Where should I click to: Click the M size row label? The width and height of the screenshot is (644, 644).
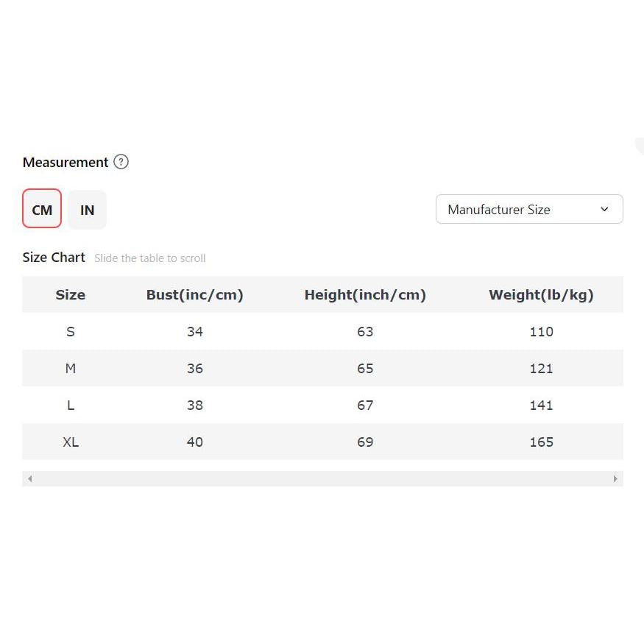[x=71, y=369]
